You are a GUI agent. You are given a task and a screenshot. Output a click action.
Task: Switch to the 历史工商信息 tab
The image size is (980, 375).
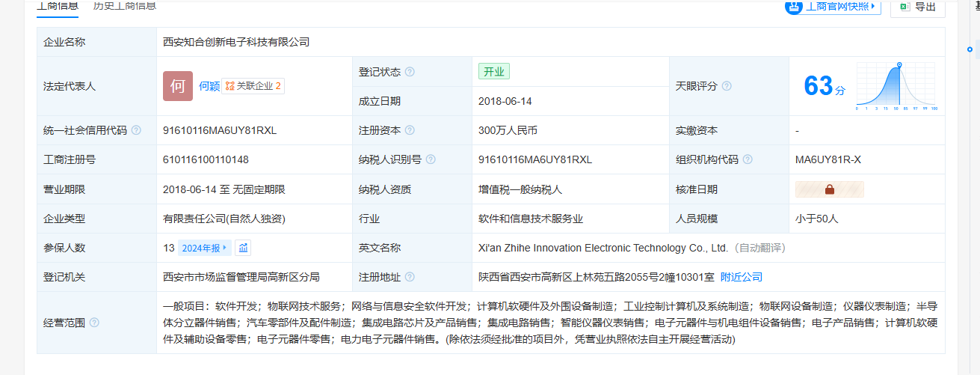click(x=125, y=6)
